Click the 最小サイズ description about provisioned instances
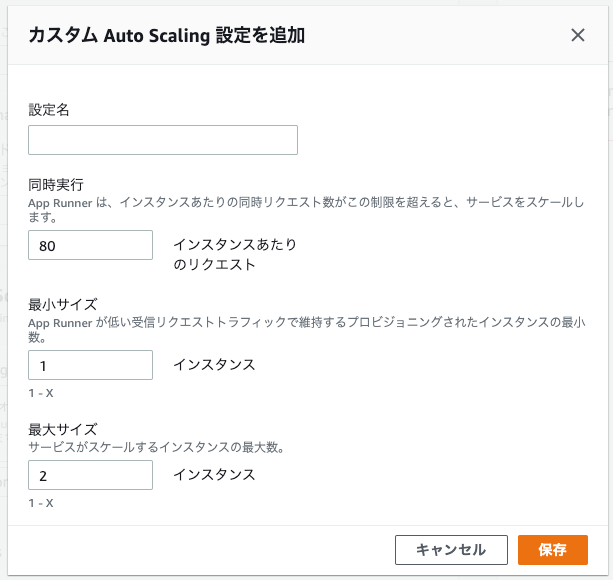Image resolution: width=613 pixels, height=580 pixels. point(300,322)
